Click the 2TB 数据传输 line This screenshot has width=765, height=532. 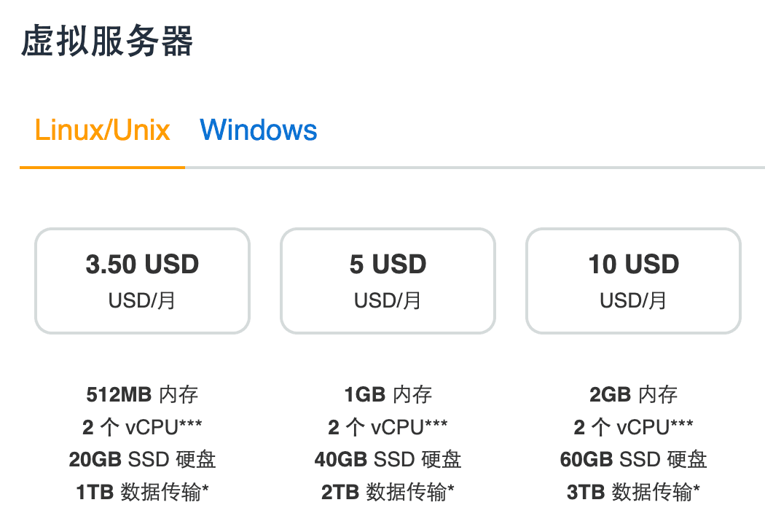388,492
